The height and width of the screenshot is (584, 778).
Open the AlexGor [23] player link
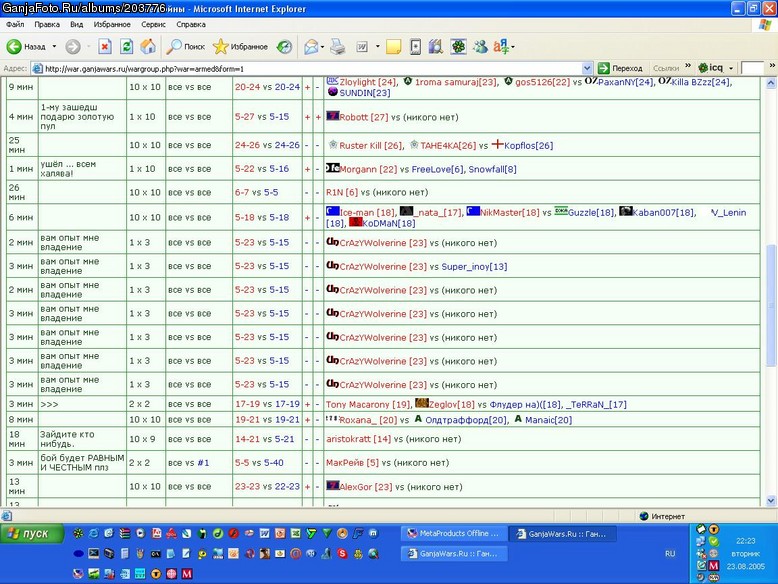366,487
